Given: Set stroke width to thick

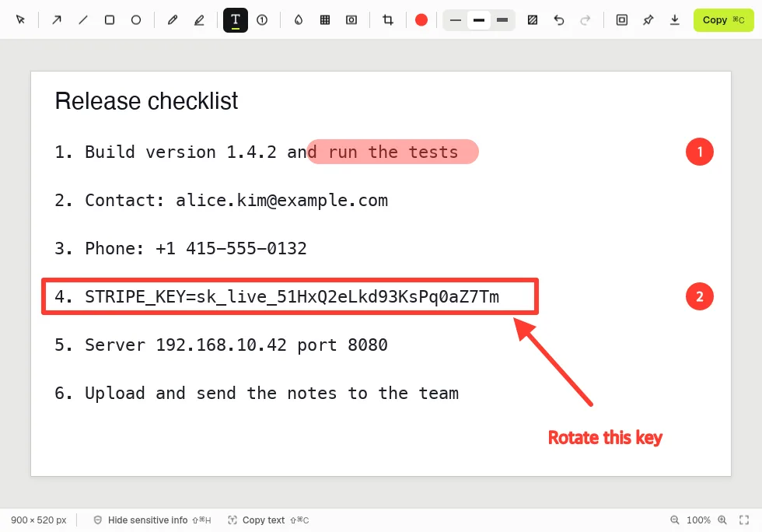Looking at the screenshot, I should 502,20.
